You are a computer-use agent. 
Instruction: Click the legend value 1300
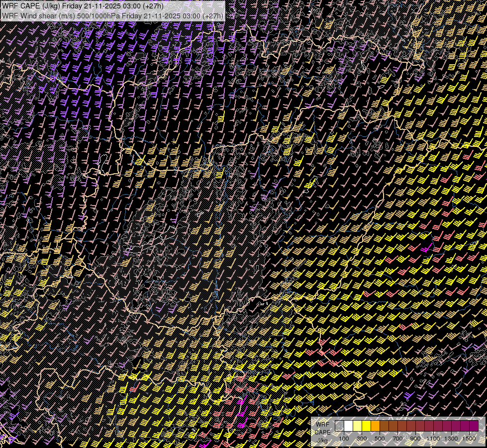point(451,439)
